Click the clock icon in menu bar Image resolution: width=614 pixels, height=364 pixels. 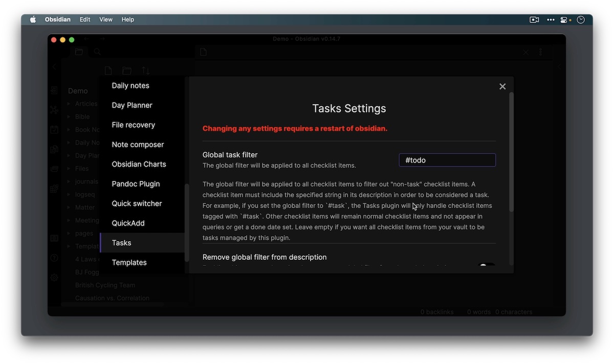point(581,19)
